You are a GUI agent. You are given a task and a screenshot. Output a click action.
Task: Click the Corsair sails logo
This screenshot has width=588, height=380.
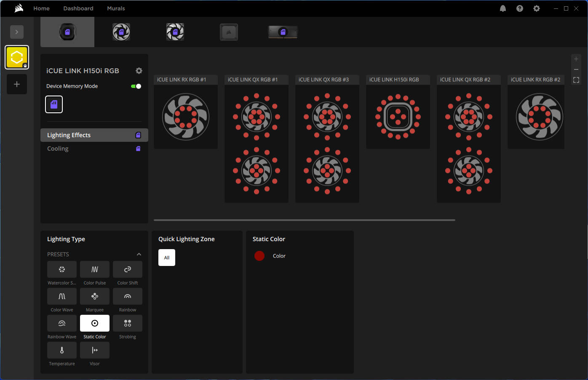(19, 8)
